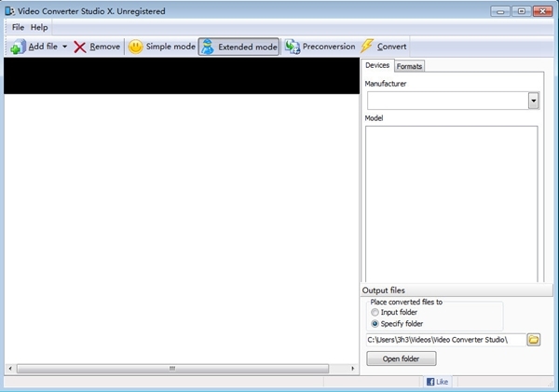Browse for output folder with folder icon

click(x=534, y=340)
